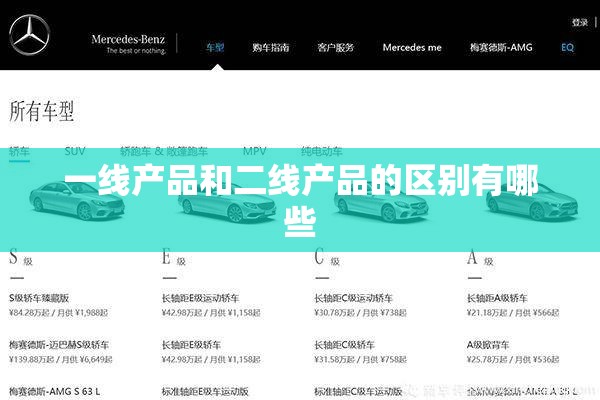
Task: Open the Mercedes me menu item
Action: [x=412, y=47]
